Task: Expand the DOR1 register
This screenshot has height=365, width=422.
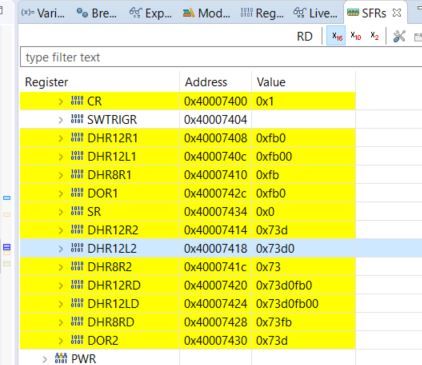Action: (61, 193)
